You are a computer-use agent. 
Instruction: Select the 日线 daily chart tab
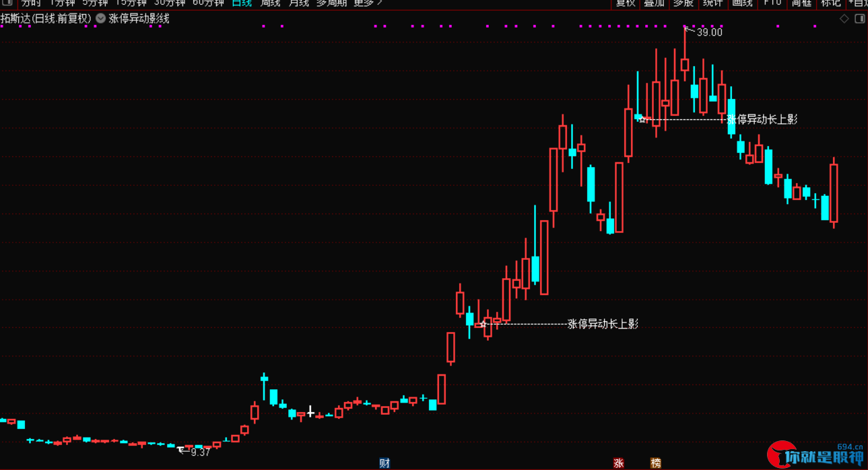pyautogui.click(x=242, y=3)
